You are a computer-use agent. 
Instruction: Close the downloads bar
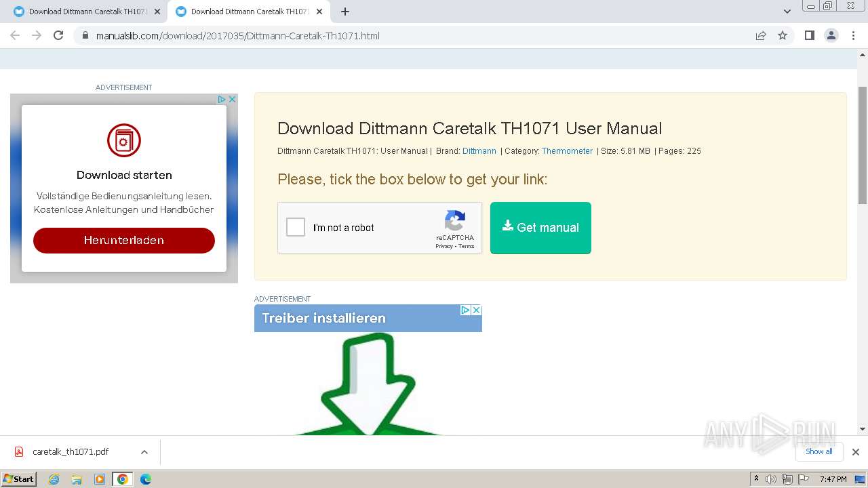click(856, 452)
